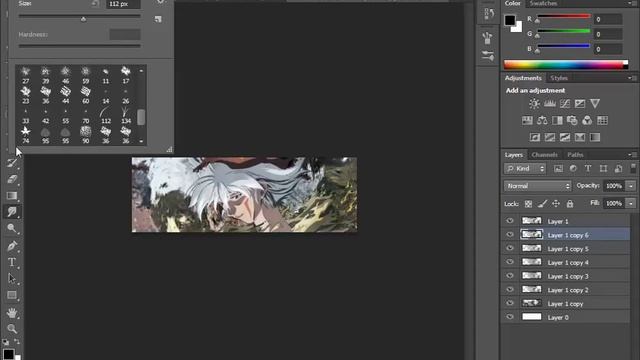Viewport: 640px width, 360px height.
Task: Toggle lock image pixels brush icon
Action: point(542,203)
